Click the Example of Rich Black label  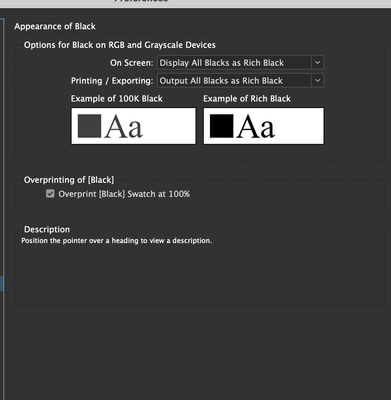point(247,99)
